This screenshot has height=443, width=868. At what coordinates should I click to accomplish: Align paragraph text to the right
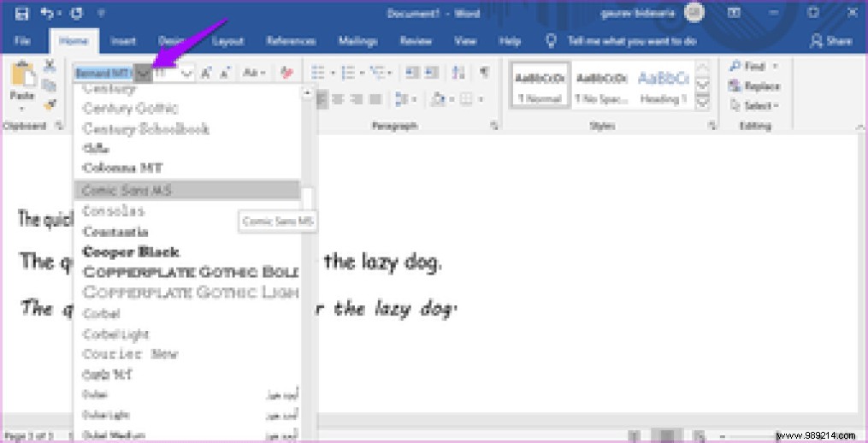click(357, 100)
